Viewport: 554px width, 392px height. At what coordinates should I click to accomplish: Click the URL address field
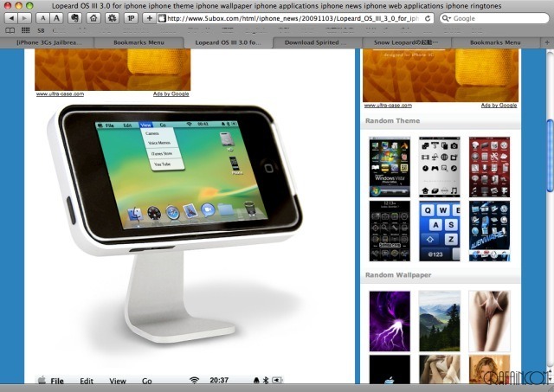293,18
